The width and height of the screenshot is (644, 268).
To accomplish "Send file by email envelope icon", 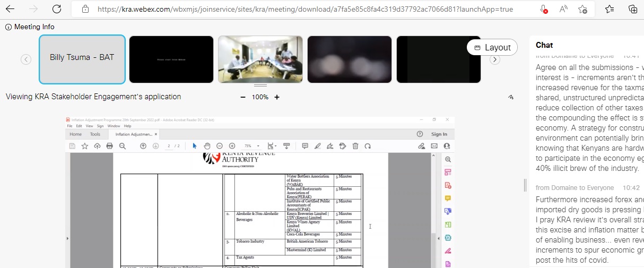I will coord(434,146).
